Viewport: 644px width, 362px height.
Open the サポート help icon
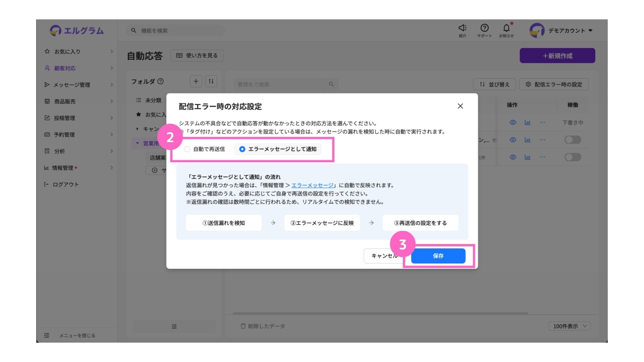tap(484, 28)
